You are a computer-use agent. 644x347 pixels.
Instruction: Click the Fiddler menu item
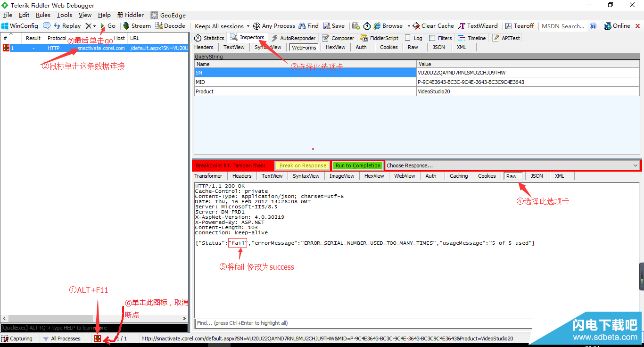tap(131, 15)
